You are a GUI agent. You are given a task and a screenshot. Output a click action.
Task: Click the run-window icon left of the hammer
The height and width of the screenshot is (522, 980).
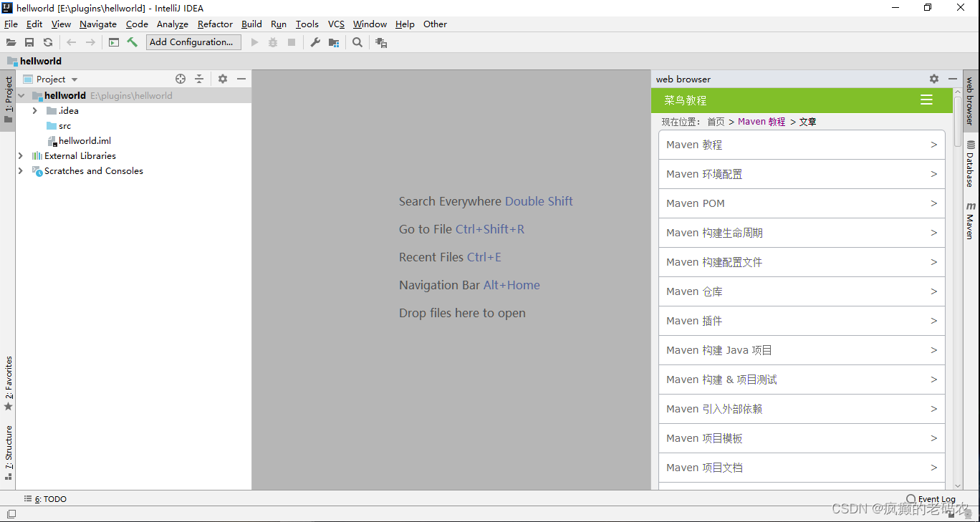click(x=114, y=43)
